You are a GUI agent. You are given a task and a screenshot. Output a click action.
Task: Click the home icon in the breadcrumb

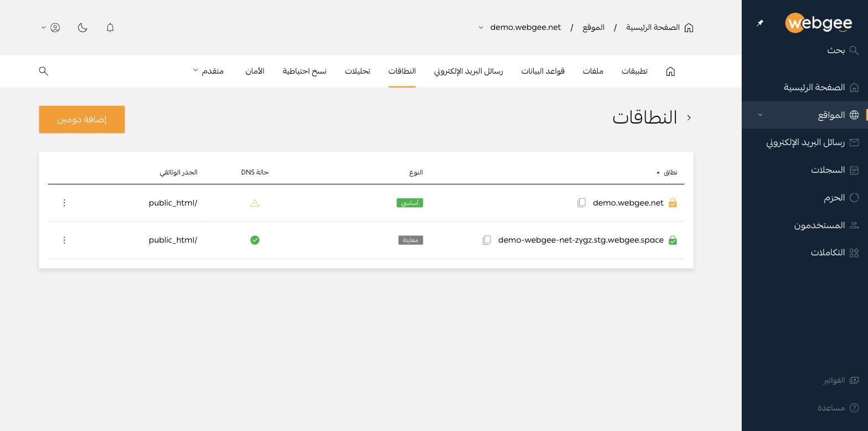click(x=689, y=28)
